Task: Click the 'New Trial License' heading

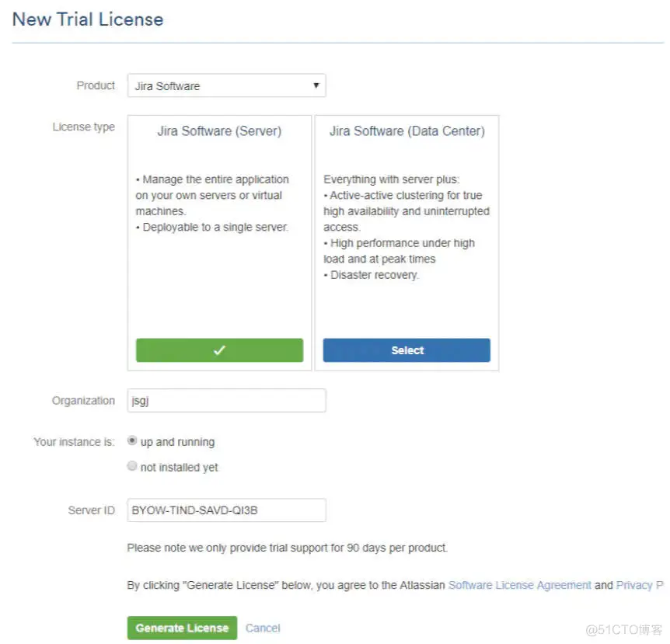Action: 88,19
